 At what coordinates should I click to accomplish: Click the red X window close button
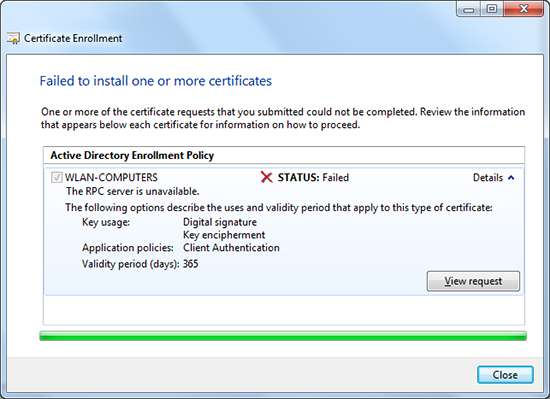[x=524, y=9]
